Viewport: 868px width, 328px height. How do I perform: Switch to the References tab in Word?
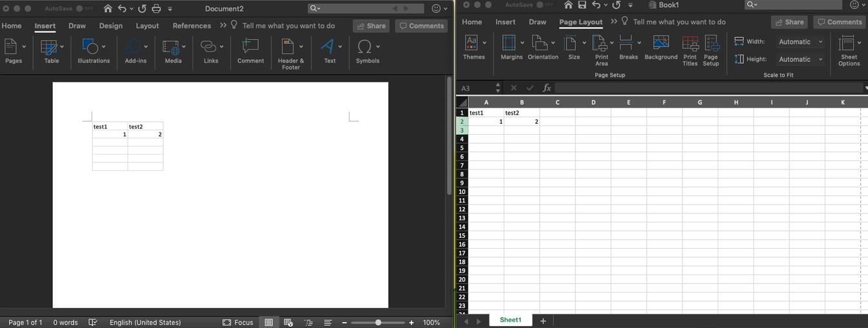(192, 26)
